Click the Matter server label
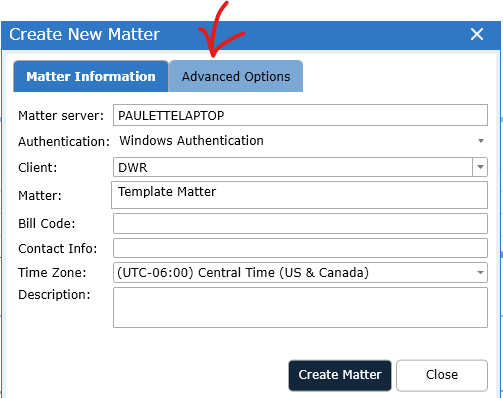The height and width of the screenshot is (398, 503). pyautogui.click(x=61, y=116)
